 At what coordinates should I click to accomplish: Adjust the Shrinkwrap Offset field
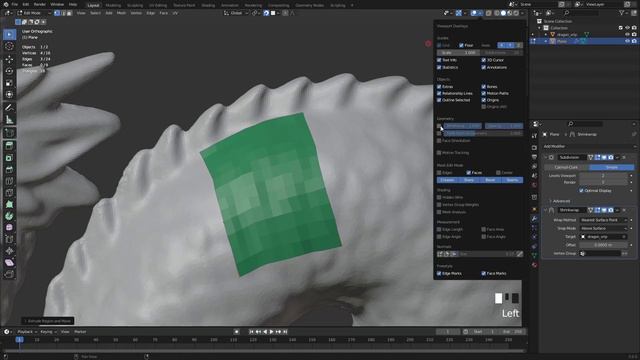point(603,245)
